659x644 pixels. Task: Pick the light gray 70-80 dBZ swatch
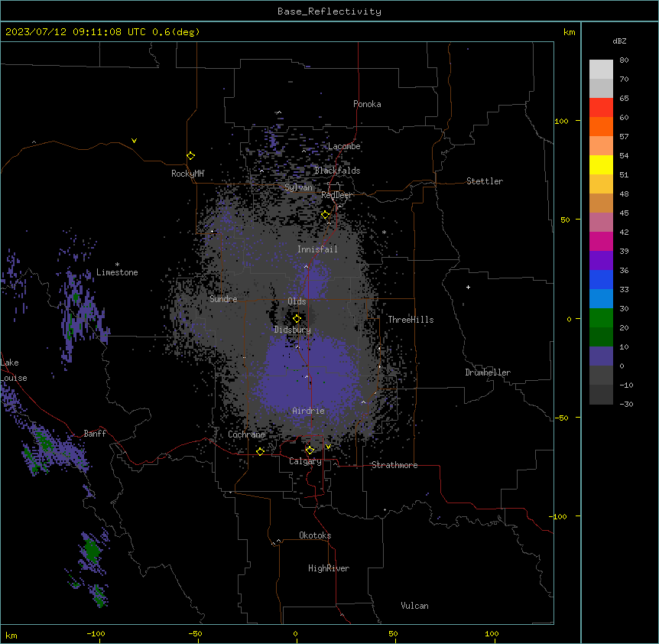tap(601, 70)
